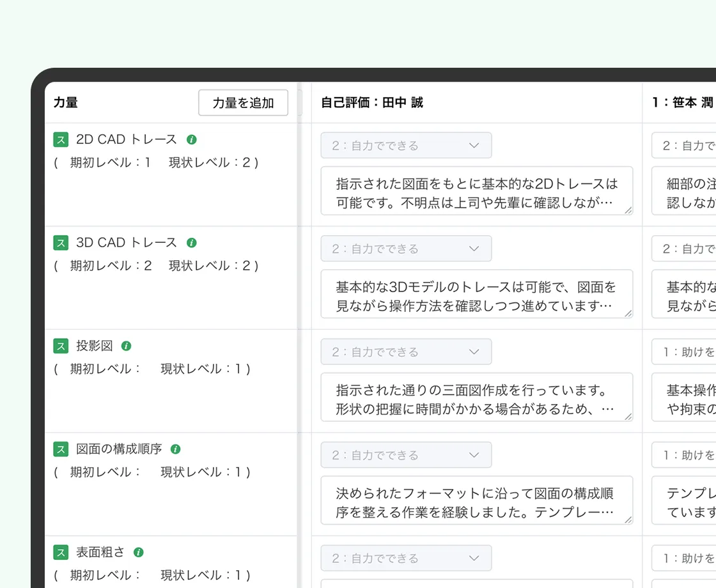Viewport: 716px width, 588px height.
Task: Open 笹本 level dropdown in 表面粗さ row
Action: click(x=684, y=559)
